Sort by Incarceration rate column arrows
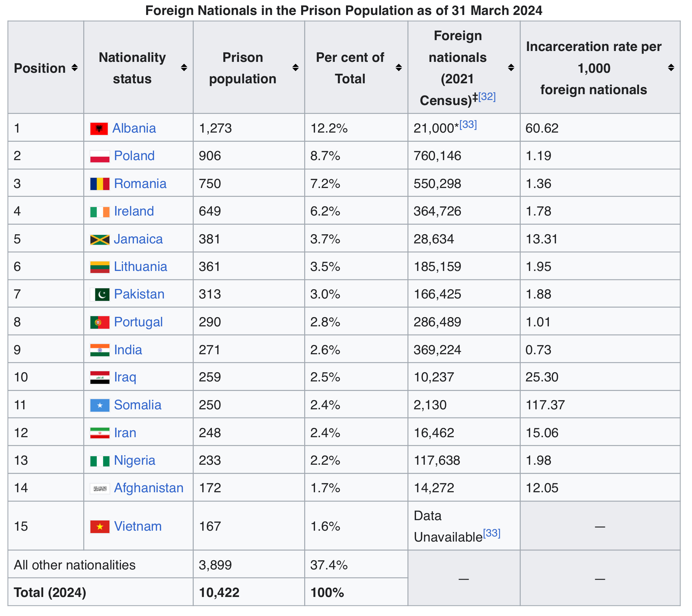692x616 pixels. tap(671, 68)
